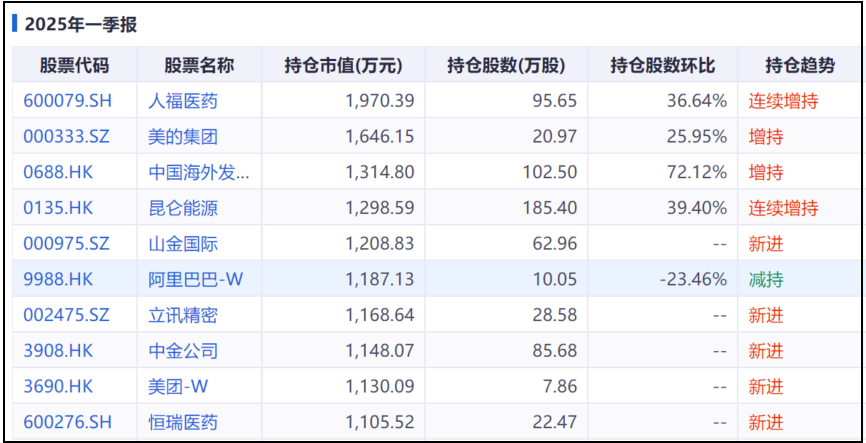The width and height of the screenshot is (866, 443).
Task: Click the 持仓股数环比 column header
Action: pyautogui.click(x=663, y=66)
